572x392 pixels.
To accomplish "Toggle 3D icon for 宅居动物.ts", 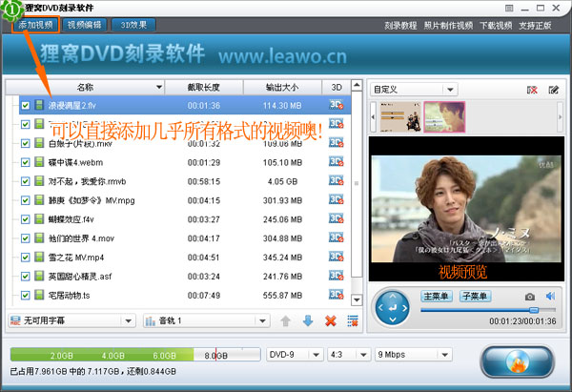I will coord(336,295).
